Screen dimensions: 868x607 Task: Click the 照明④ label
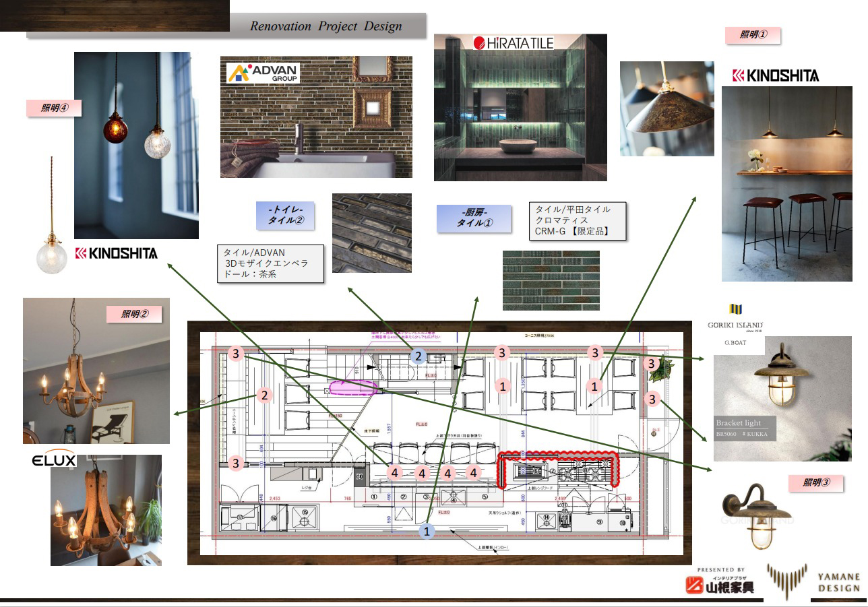pos(53,107)
